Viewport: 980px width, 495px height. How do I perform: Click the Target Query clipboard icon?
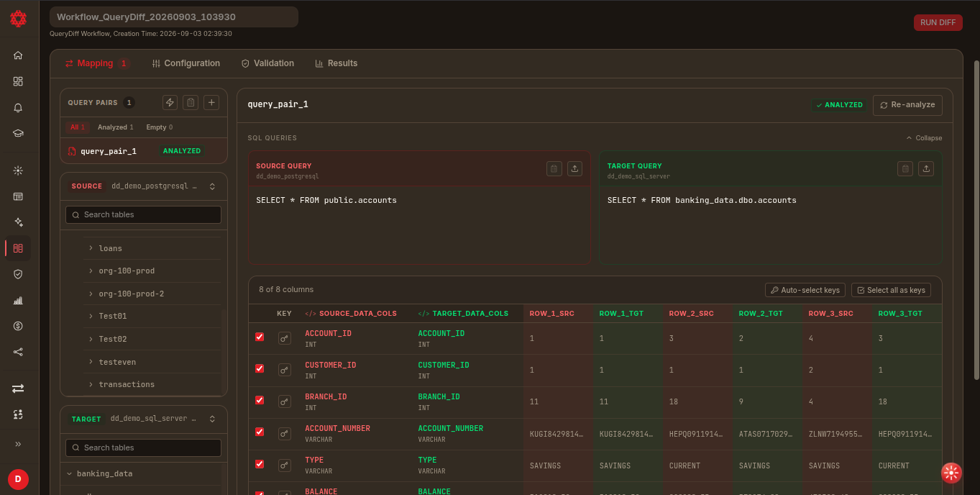tap(905, 168)
